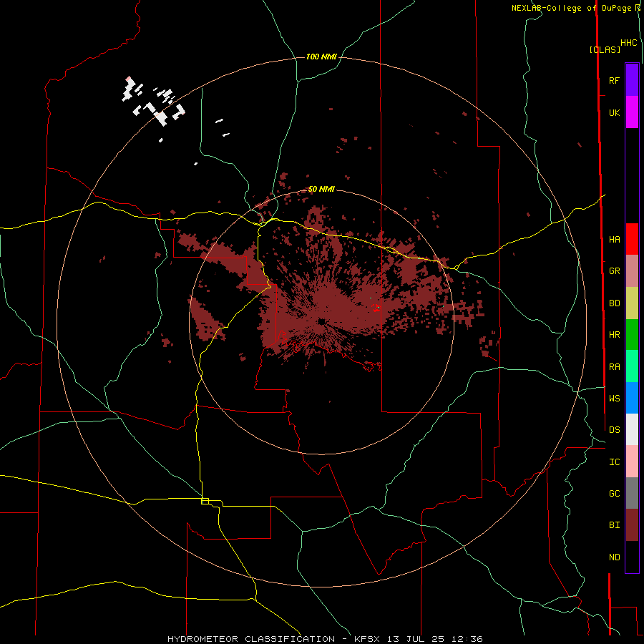Screen dimensions: 644x644
Task: Click the HA legend label
Action: (x=615, y=239)
